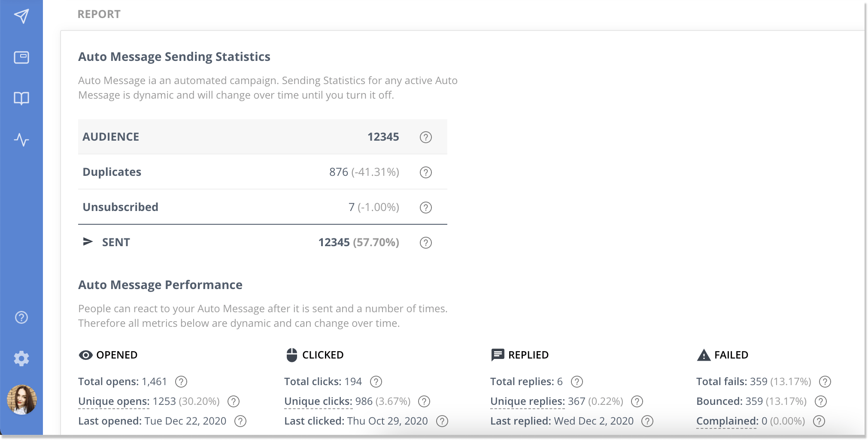
Task: Open settings gear in sidebar
Action: tap(21, 359)
